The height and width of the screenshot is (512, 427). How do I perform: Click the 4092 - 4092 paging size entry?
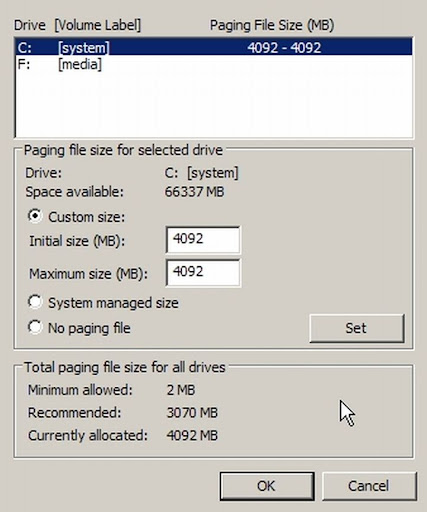click(x=284, y=48)
